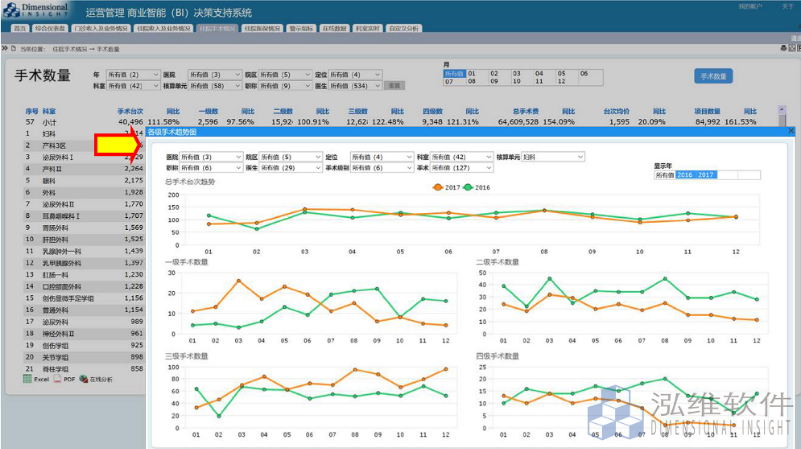Toggle the 2017 orange legend marker
Screen dimensions: 801x449
(x=438, y=187)
